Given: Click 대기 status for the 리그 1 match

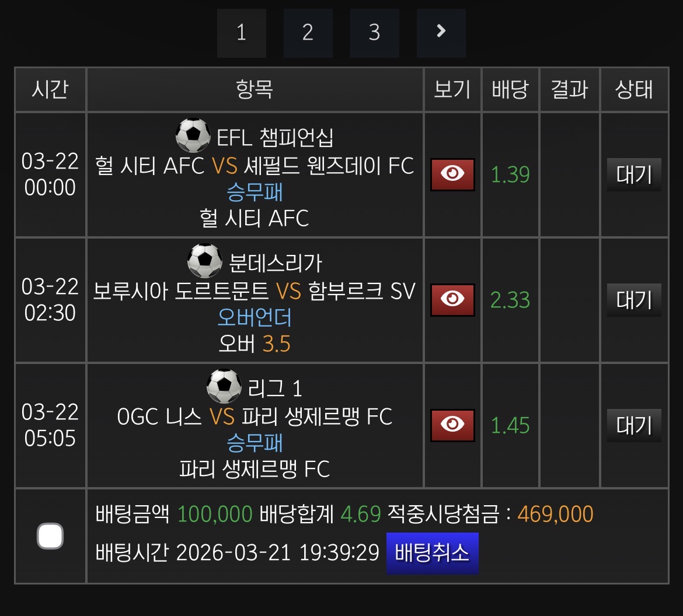Looking at the screenshot, I should 633,425.
